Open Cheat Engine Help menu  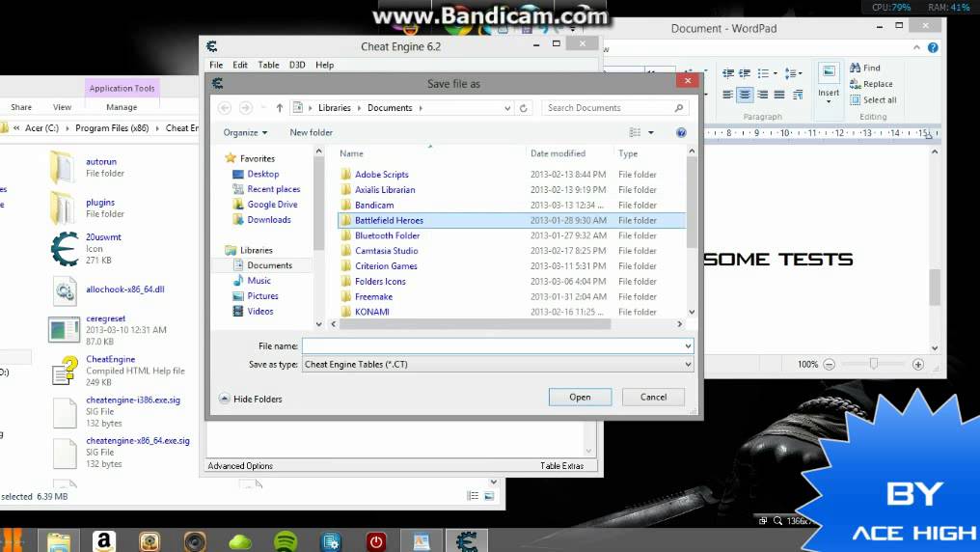click(324, 65)
